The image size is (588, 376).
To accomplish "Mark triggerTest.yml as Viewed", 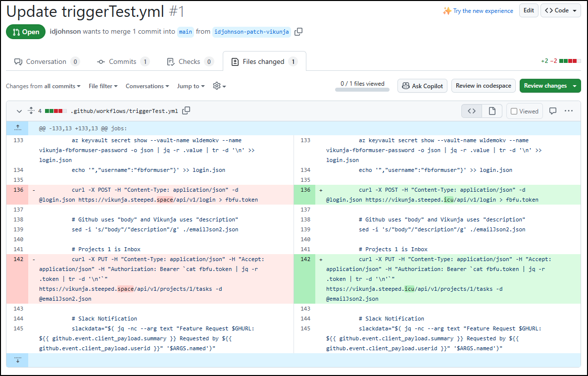I will 524,111.
